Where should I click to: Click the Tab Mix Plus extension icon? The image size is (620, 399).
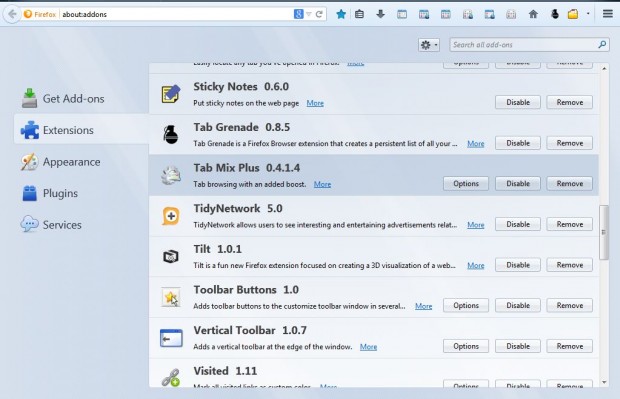click(171, 176)
